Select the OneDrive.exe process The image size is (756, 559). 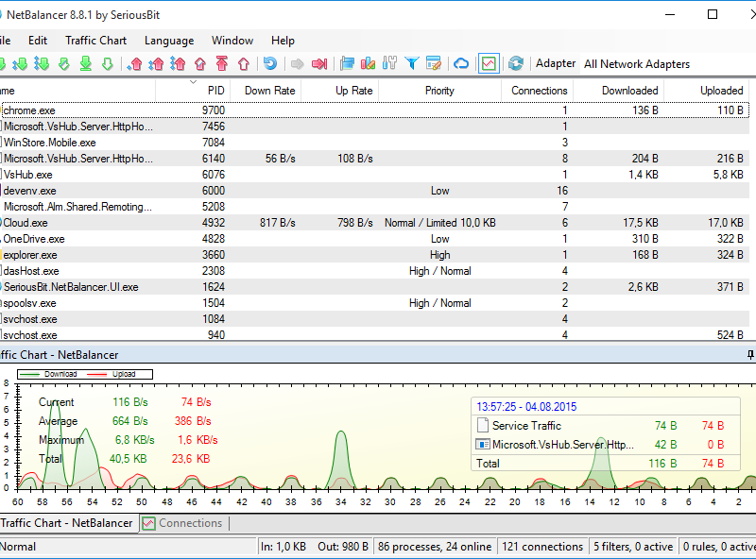pyautogui.click(x=375, y=239)
